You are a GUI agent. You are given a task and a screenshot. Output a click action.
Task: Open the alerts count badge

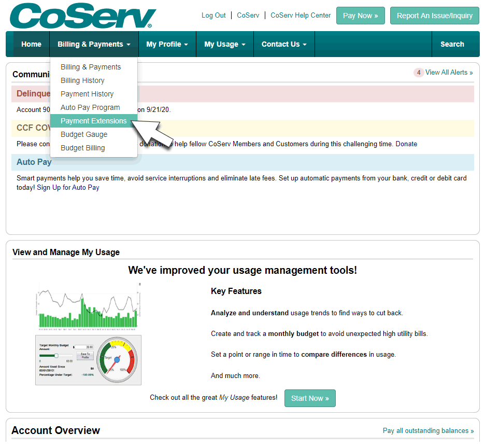click(418, 73)
